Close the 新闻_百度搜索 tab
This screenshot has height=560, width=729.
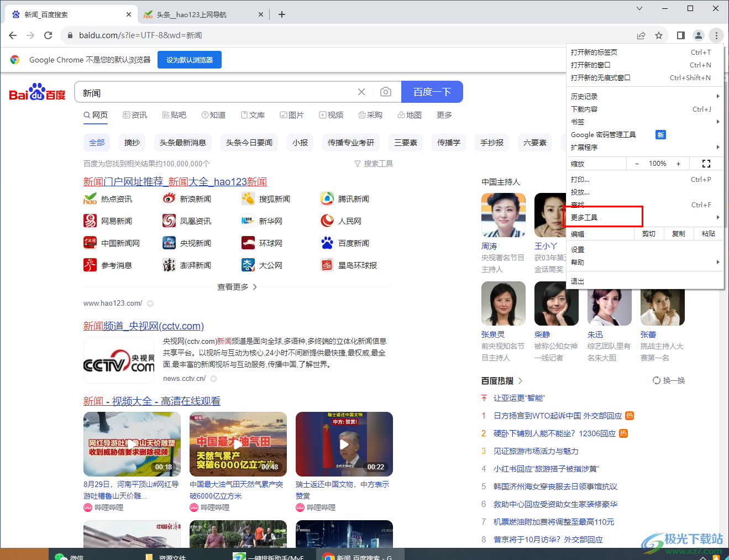[129, 14]
